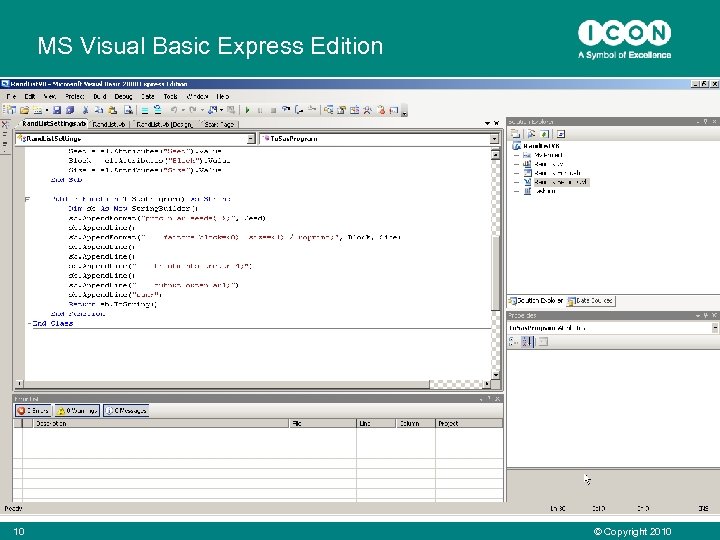The width and height of the screenshot is (720, 540).
Task: Open the Undo history dropdown arrow
Action: (x=182, y=110)
